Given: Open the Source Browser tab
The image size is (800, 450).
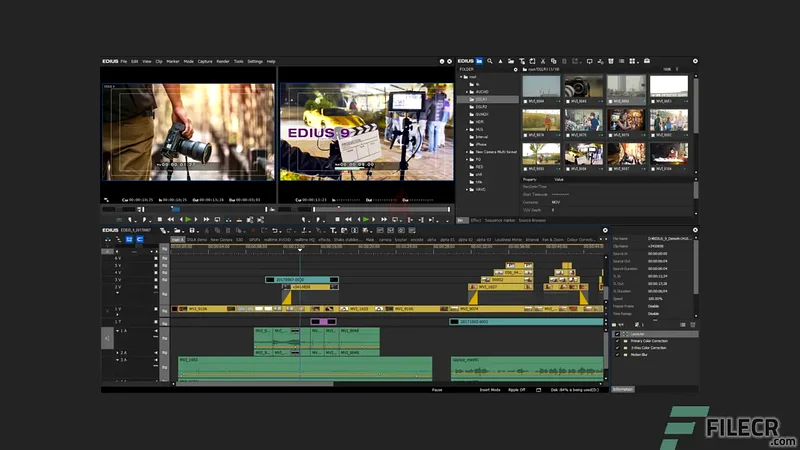Looking at the screenshot, I should point(532,220).
